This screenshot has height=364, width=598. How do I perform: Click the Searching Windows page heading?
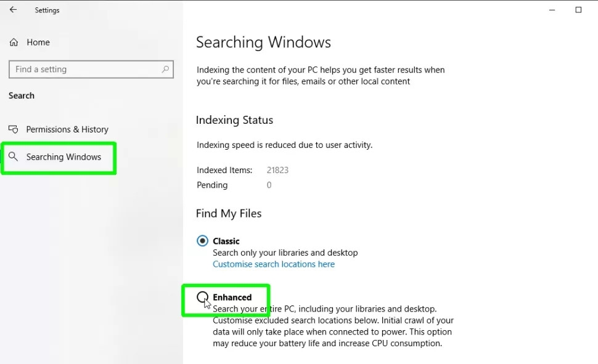tap(263, 42)
